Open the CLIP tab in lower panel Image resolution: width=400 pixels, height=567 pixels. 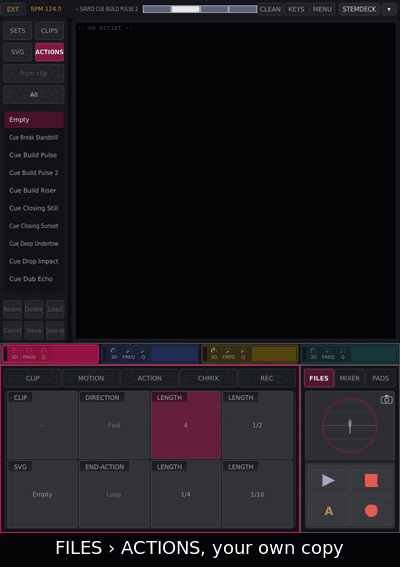pos(33,378)
